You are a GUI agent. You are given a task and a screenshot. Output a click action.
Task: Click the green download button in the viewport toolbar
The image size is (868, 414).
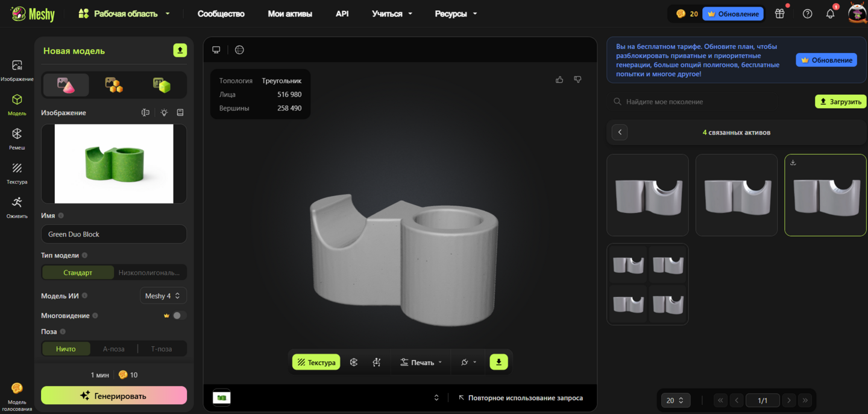[x=498, y=362]
